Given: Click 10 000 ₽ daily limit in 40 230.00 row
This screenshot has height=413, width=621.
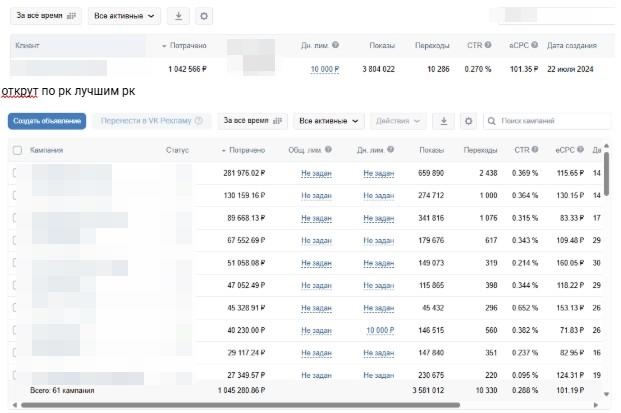Looking at the screenshot, I should point(380,330).
